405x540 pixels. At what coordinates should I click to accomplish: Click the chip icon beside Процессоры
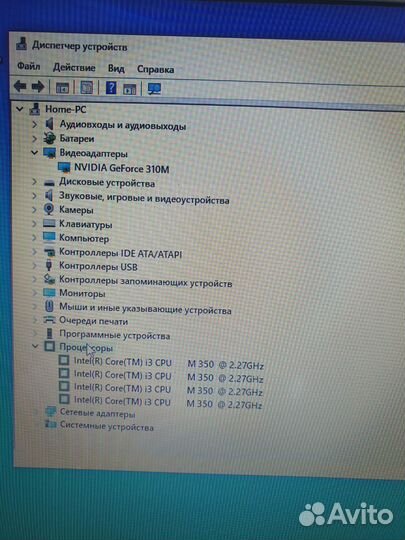click(x=50, y=346)
